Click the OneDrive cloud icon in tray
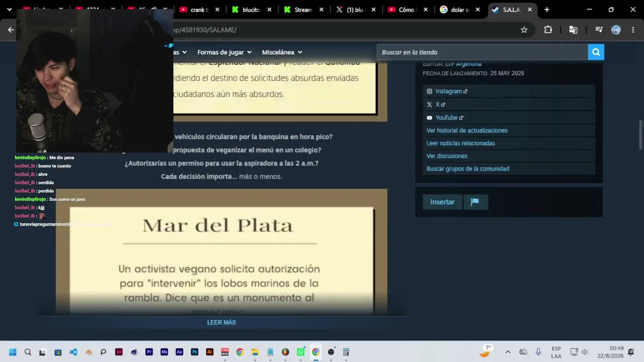This screenshot has height=362, width=644. [x=523, y=352]
